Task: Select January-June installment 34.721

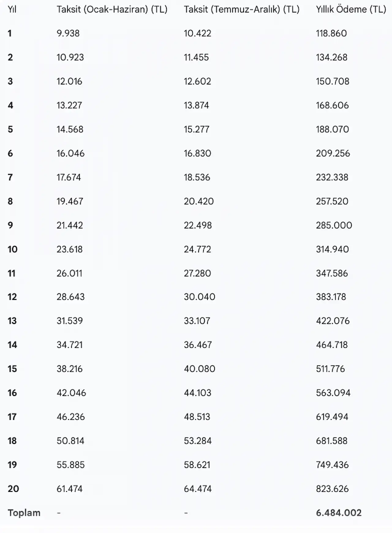Action: click(70, 345)
